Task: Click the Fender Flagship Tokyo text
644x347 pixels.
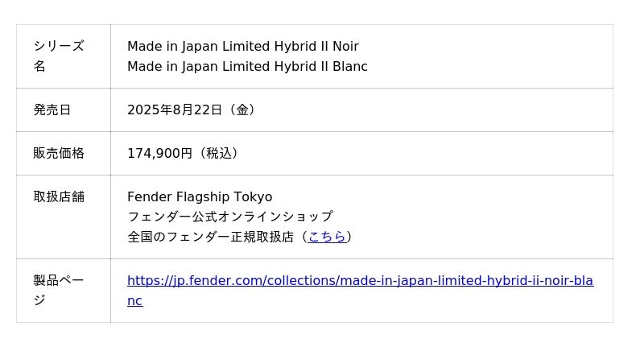Action: coord(200,197)
